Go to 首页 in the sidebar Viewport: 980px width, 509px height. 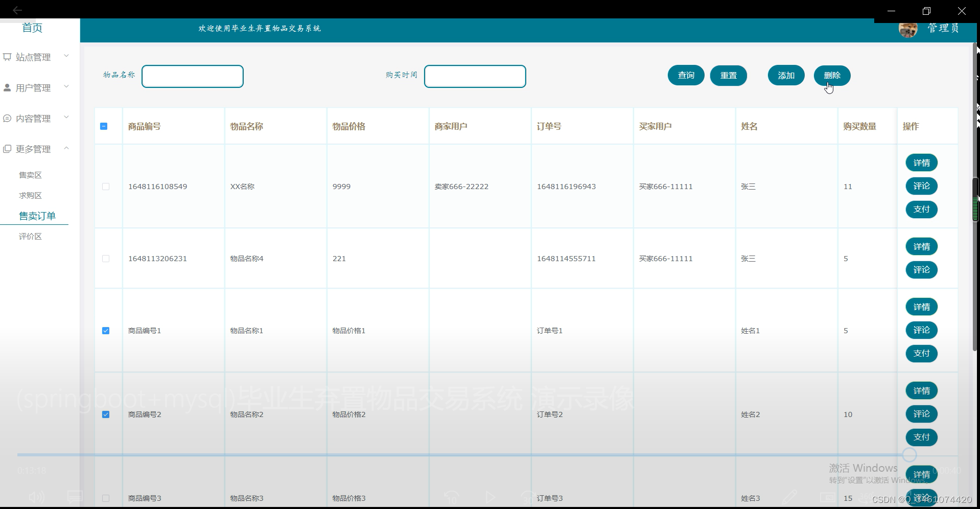point(32,28)
